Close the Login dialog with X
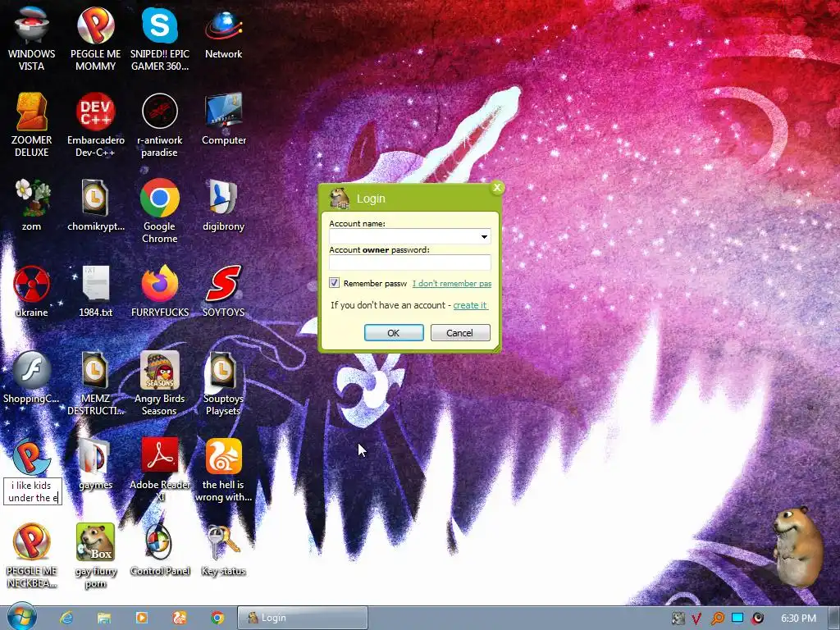840x630 pixels. click(x=497, y=188)
